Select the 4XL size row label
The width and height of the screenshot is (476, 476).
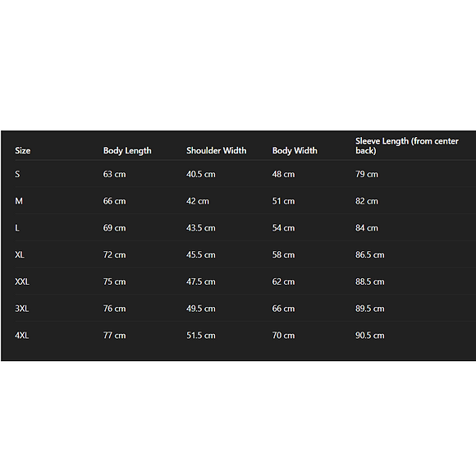point(22,336)
